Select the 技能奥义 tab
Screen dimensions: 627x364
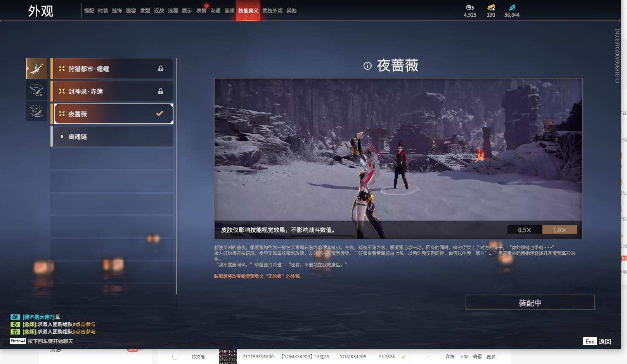coord(248,10)
